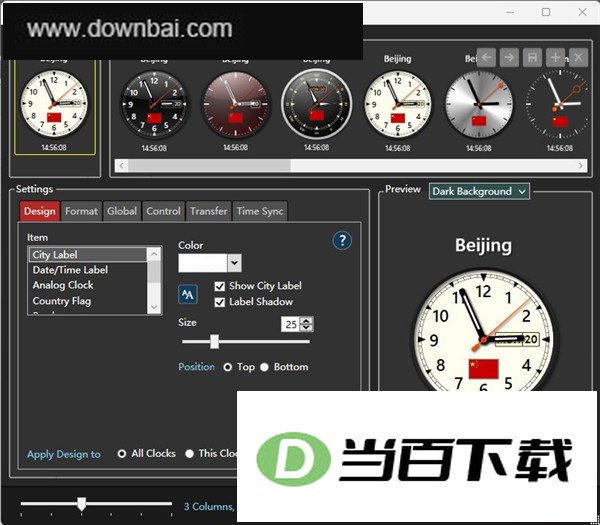Image resolution: width=600 pixels, height=525 pixels.
Task: Click the Position label link
Action: [196, 367]
